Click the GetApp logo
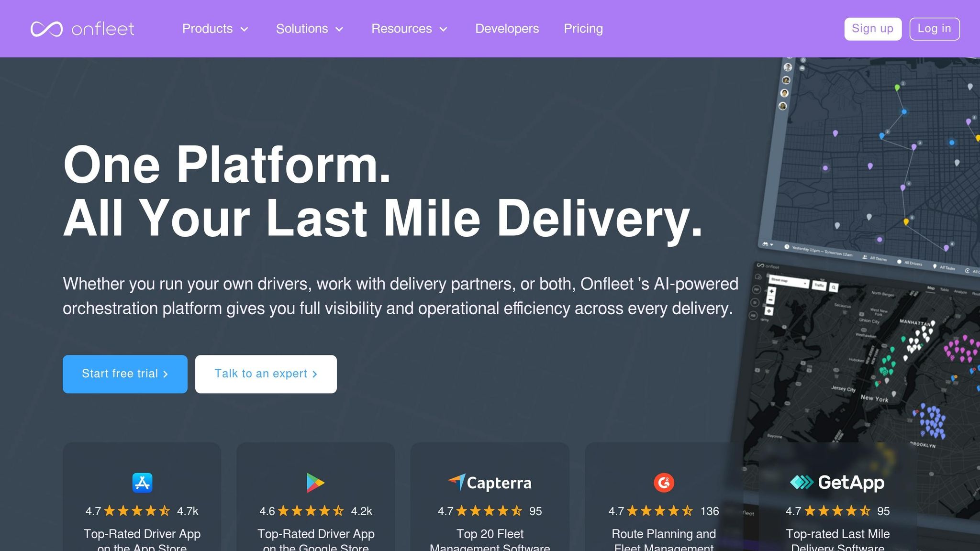Screen dimensions: 980x551 (x=837, y=482)
